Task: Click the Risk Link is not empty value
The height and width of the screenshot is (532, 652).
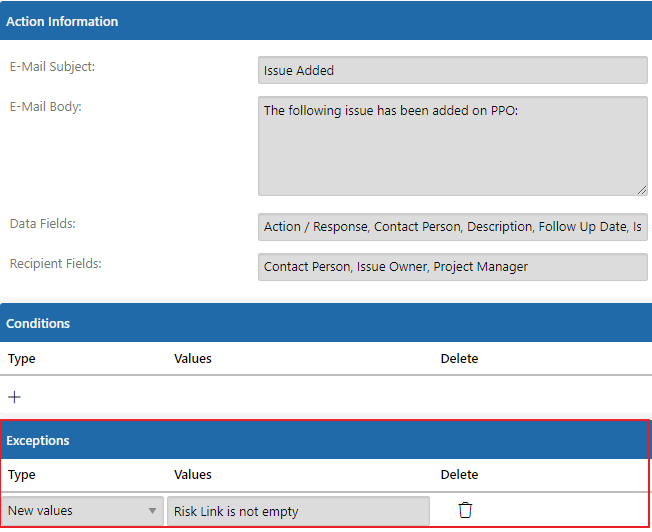Action: 298,511
